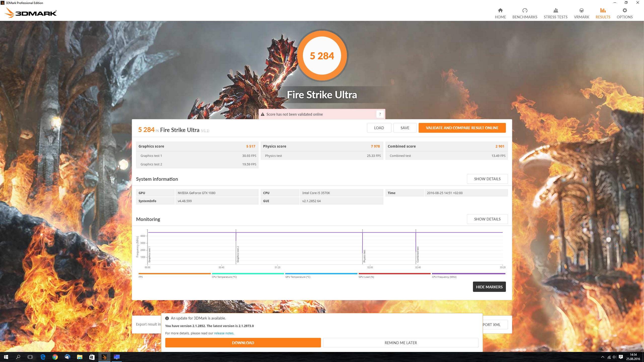644x362 pixels.
Task: Open the Stress Tests section icon
Action: pyautogui.click(x=555, y=10)
